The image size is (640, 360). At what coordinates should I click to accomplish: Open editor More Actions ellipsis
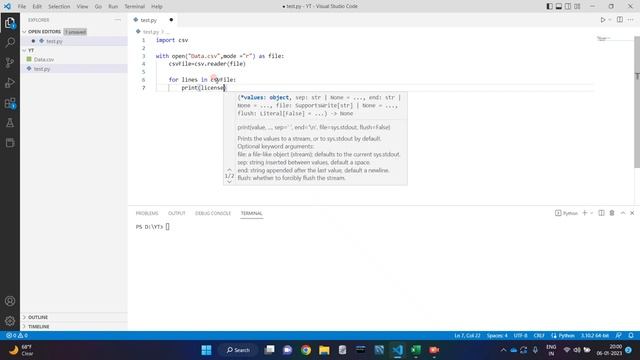631,20
